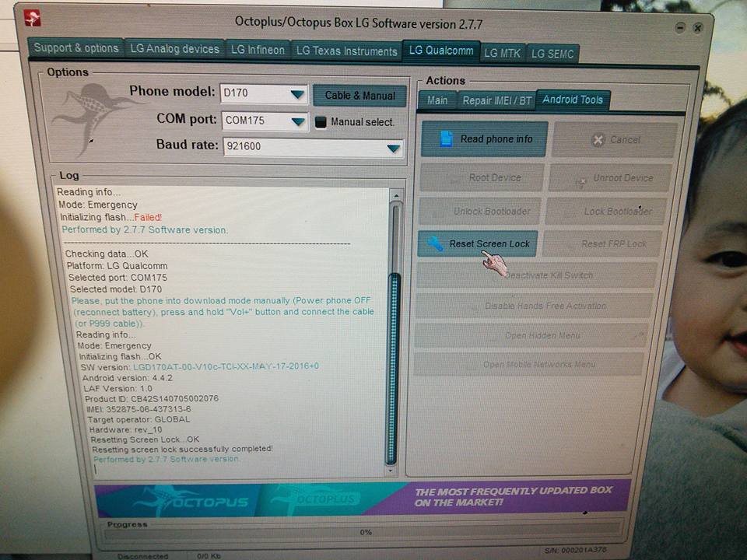
Task: Click 'Platform: LG Qualcomm' log line
Action: (x=117, y=266)
